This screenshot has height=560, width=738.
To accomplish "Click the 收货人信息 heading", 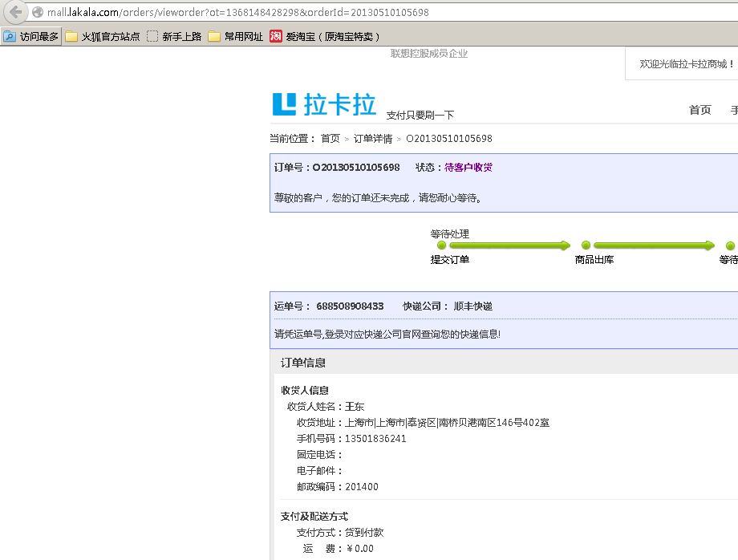I will (x=305, y=390).
